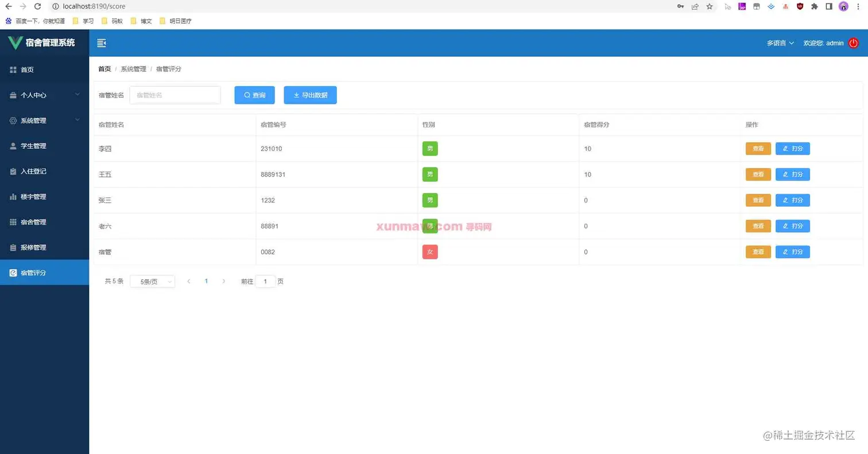
Task: Click the ID cell 8889131
Action: point(273,174)
